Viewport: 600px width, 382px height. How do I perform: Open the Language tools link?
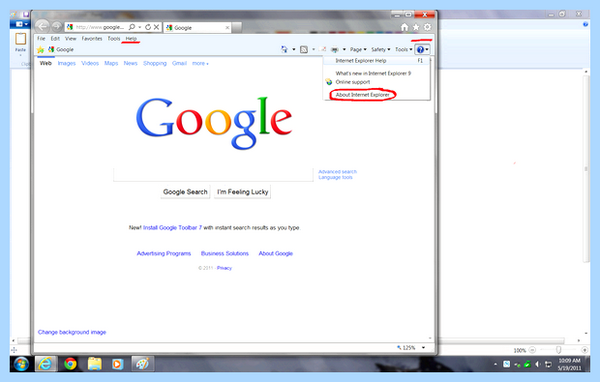[x=335, y=177]
